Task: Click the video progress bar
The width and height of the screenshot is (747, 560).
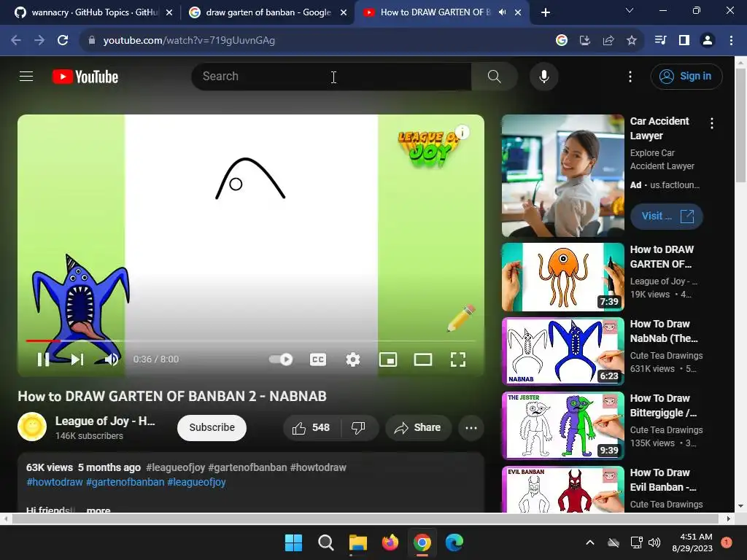Action: 251,341
